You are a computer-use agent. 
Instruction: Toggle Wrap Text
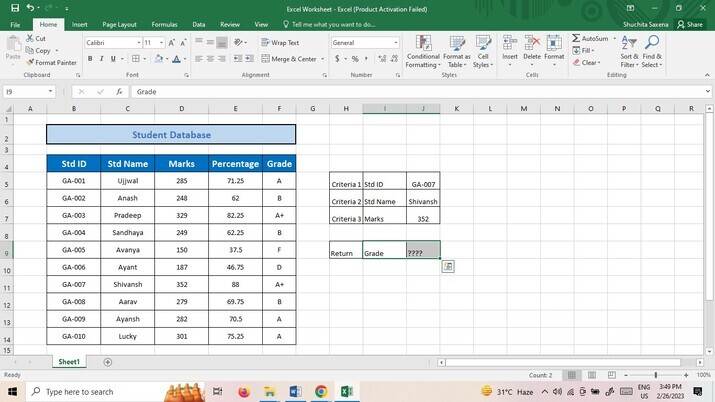280,42
